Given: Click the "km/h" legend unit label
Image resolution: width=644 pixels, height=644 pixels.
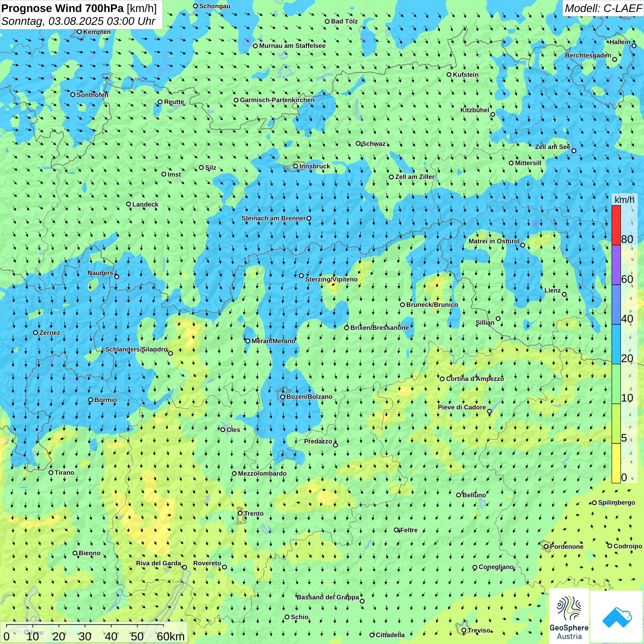Looking at the screenshot, I should pyautogui.click(x=624, y=200).
